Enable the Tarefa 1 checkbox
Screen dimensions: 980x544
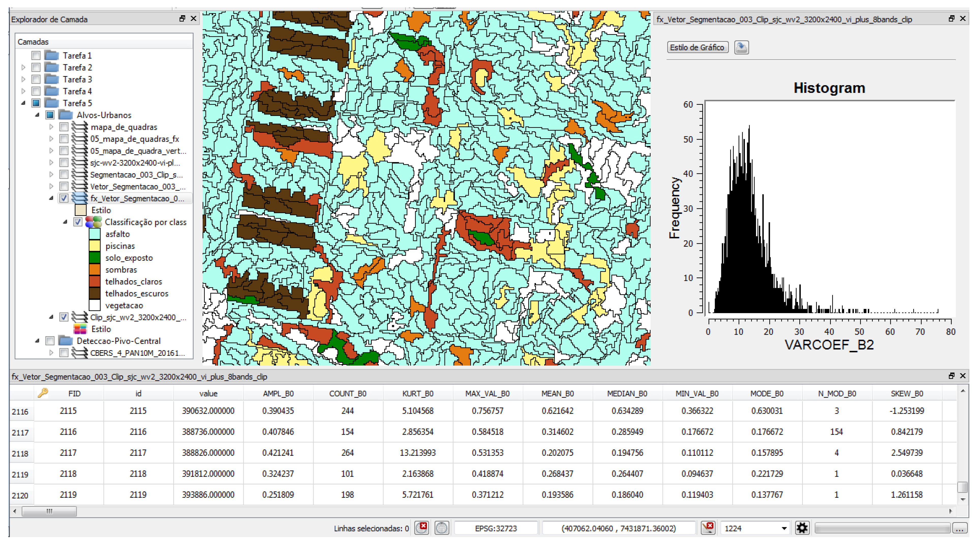click(36, 56)
